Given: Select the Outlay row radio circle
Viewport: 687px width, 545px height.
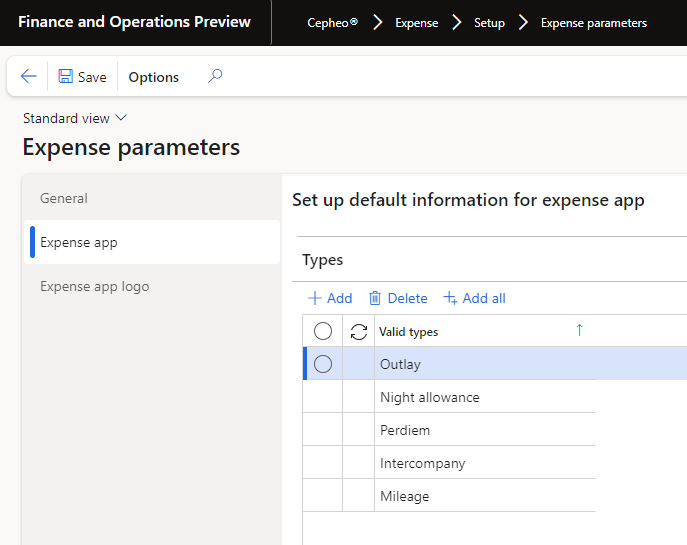Looking at the screenshot, I should coord(323,365).
